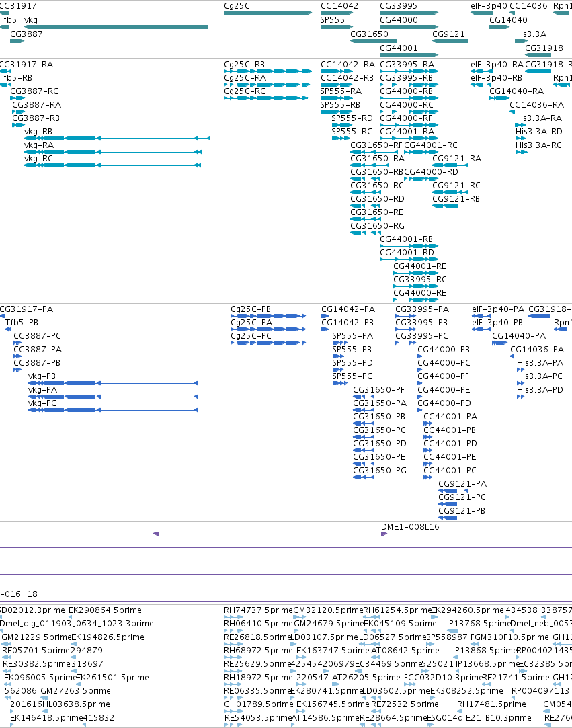Image resolution: width=572 pixels, height=728 pixels.
Task: Open the CG14040 gene label
Action: [x=508, y=20]
